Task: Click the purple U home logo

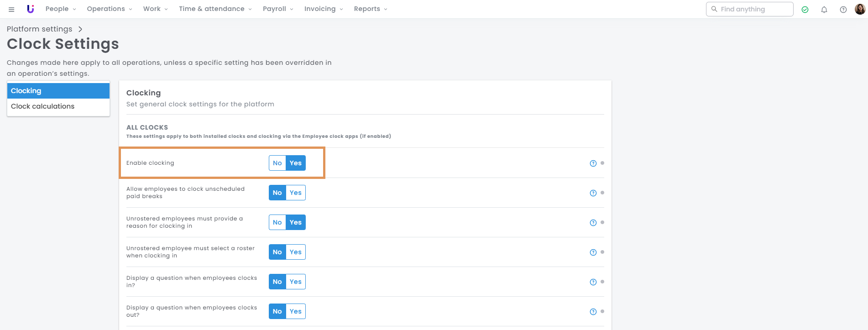Action: coord(31,9)
